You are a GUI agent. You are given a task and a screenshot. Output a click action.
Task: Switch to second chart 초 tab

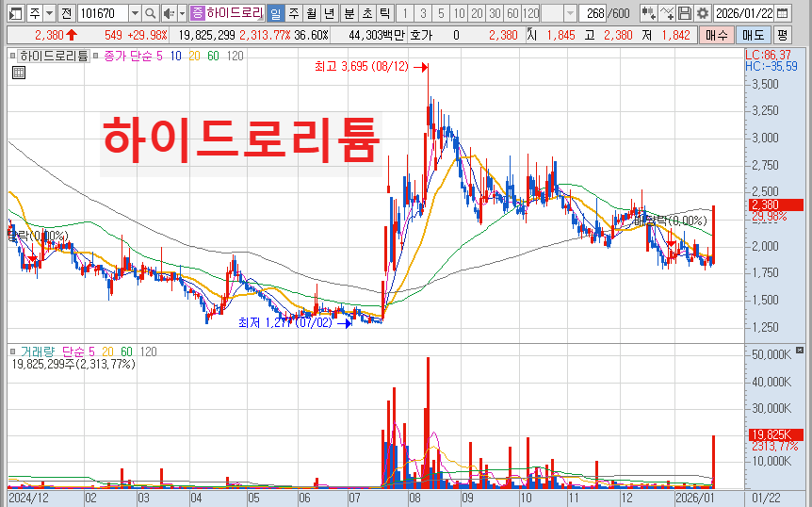(x=367, y=13)
